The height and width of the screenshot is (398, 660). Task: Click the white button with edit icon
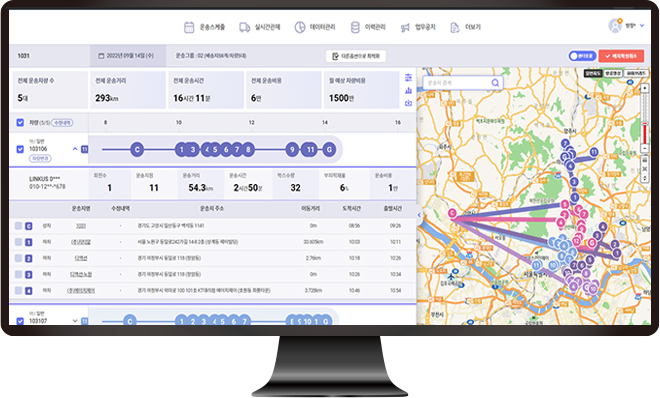coord(356,56)
